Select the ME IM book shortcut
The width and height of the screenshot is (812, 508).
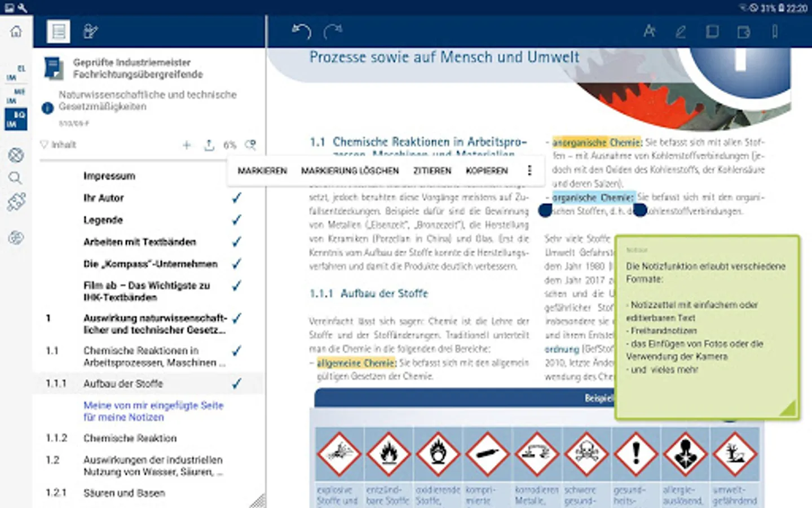[x=16, y=96]
